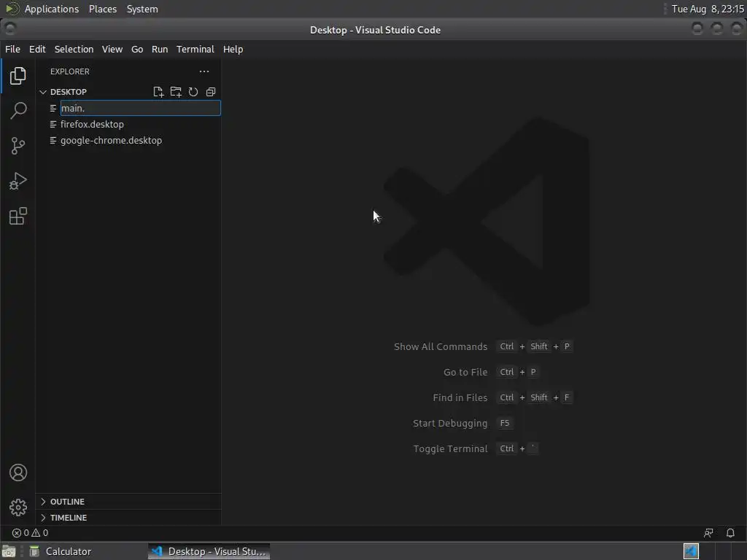Click the VS Code tray icon
The width and height of the screenshot is (747, 560).
click(692, 551)
